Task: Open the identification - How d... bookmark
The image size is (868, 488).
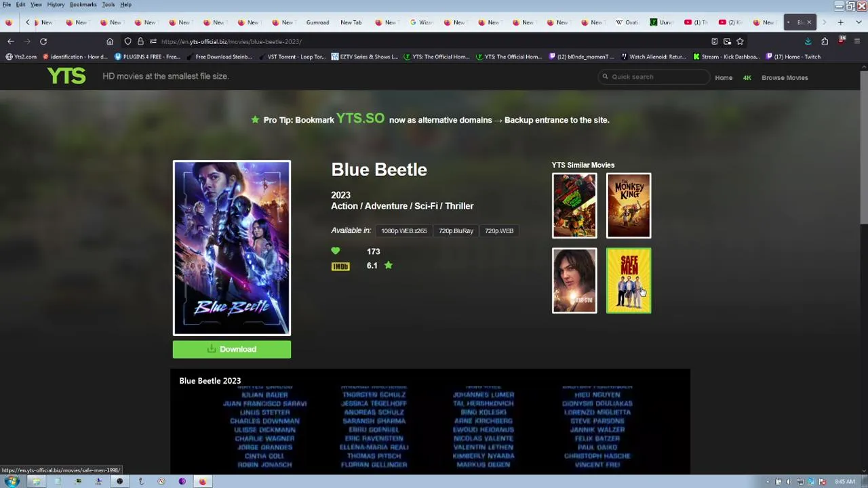Action: tap(75, 57)
